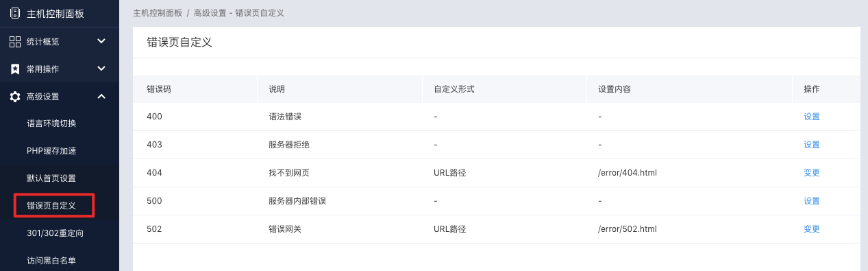Click 设置 link for error 500
The width and height of the screenshot is (868, 271).
pyautogui.click(x=812, y=201)
